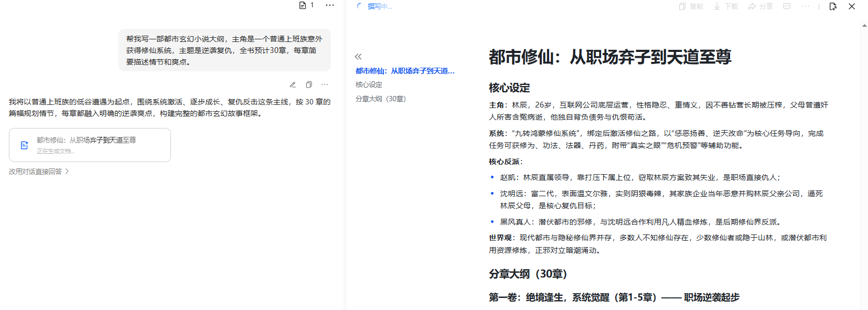Click the 核心设定 heading in document

point(509,88)
